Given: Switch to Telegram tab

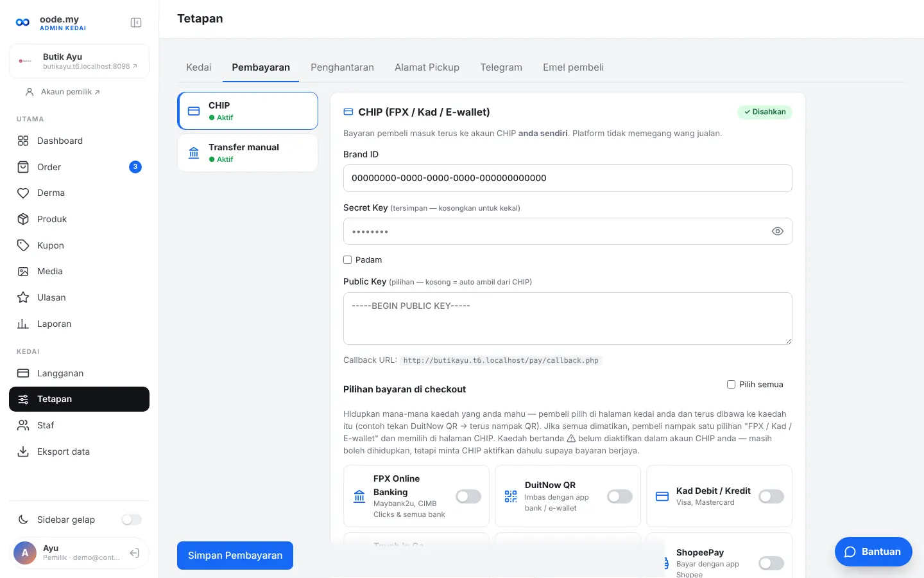Looking at the screenshot, I should tap(501, 67).
